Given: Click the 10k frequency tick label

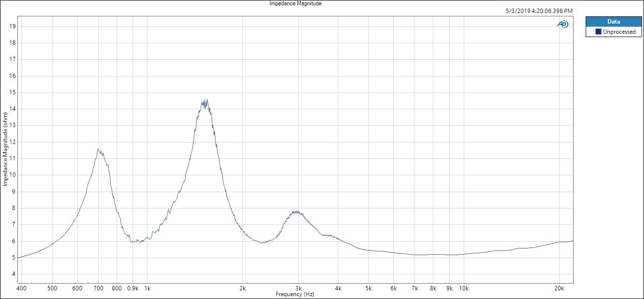Looking at the screenshot, I should click(464, 288).
